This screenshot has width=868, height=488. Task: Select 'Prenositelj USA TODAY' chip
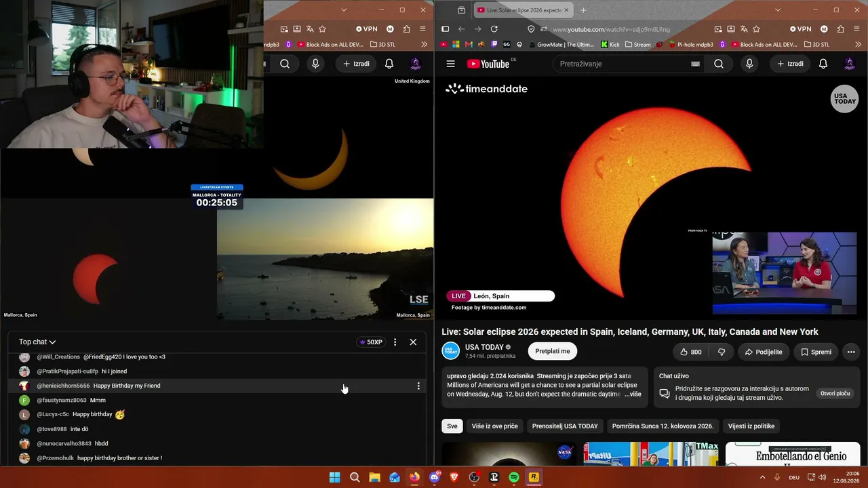565,426
